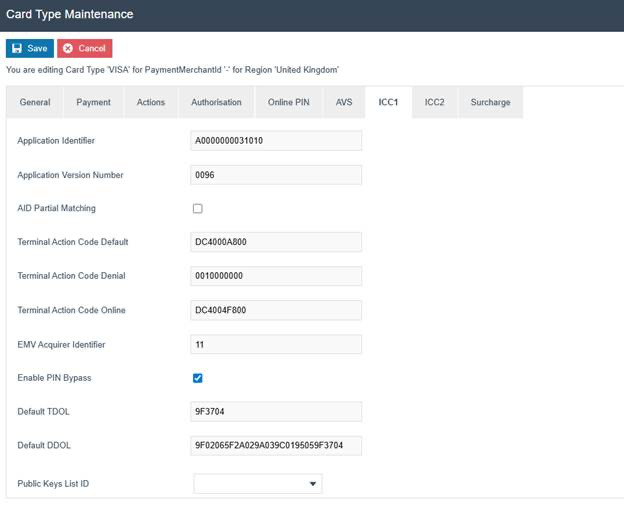Select the Terminal Action Code Denial field
The width and height of the screenshot is (624, 512).
275,276
